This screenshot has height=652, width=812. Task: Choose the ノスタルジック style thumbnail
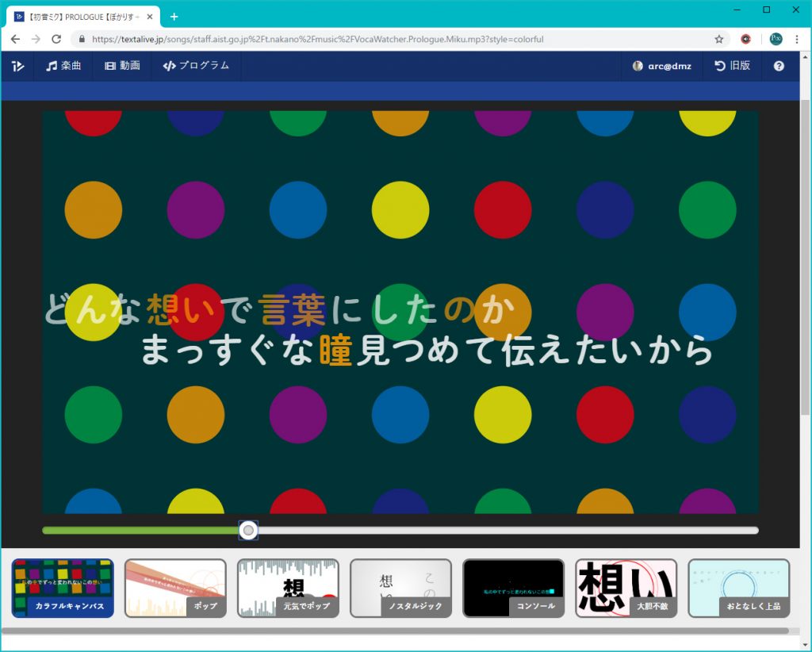coord(400,588)
